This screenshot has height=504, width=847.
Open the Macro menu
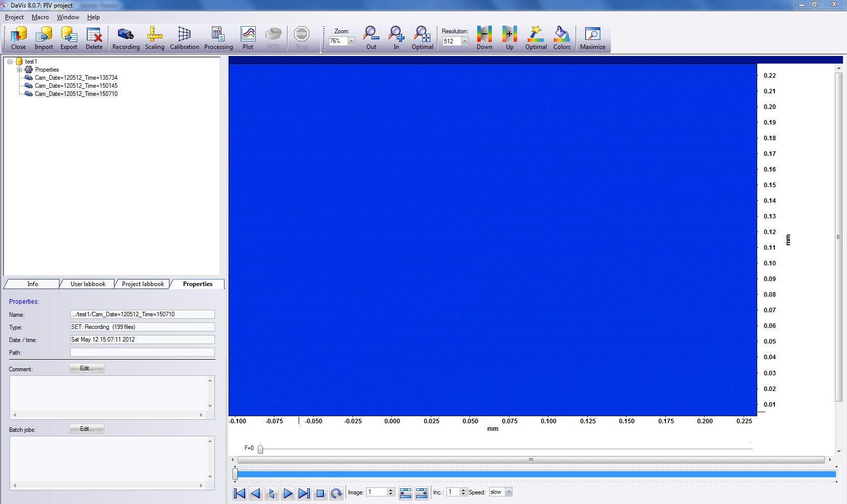tap(40, 17)
